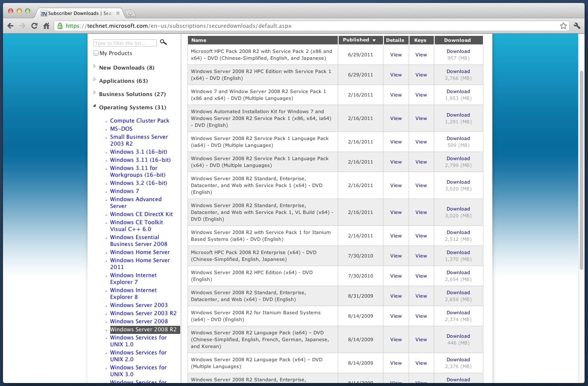
Task: Open a new browser tab
Action: coord(130,13)
